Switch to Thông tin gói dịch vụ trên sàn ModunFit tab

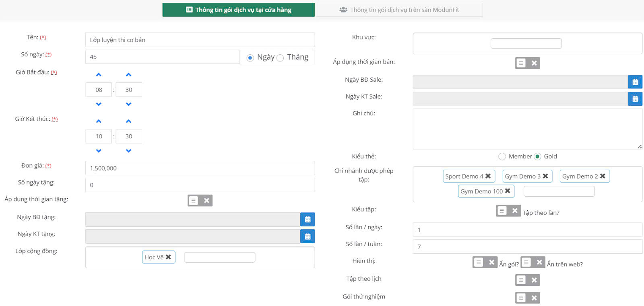(x=399, y=10)
